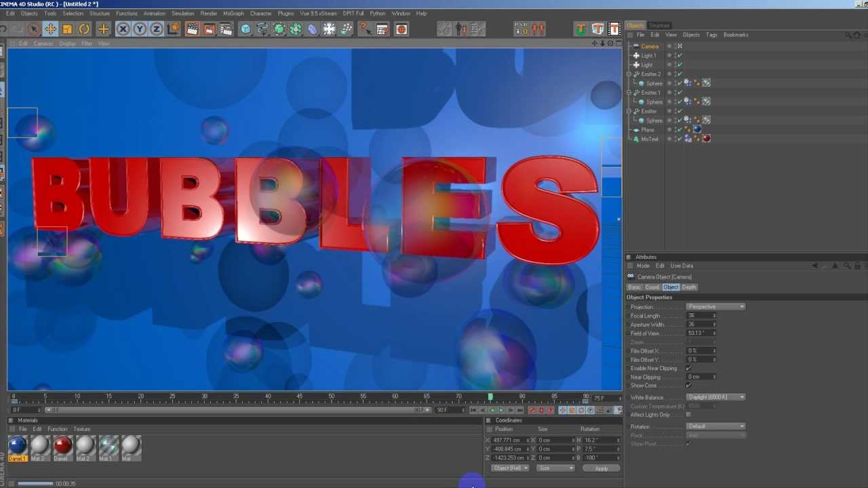Select the Move tool in top toolbar

click(x=51, y=28)
